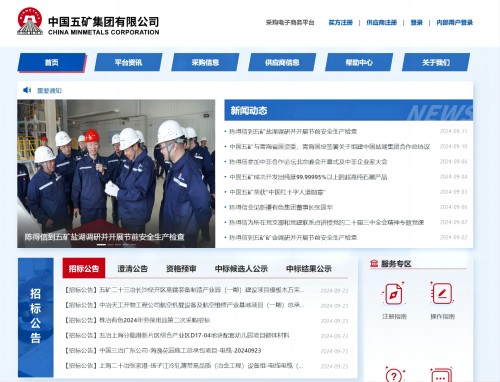Open the 新闻动态 news header
This screenshot has width=500, height=382.
348,110
